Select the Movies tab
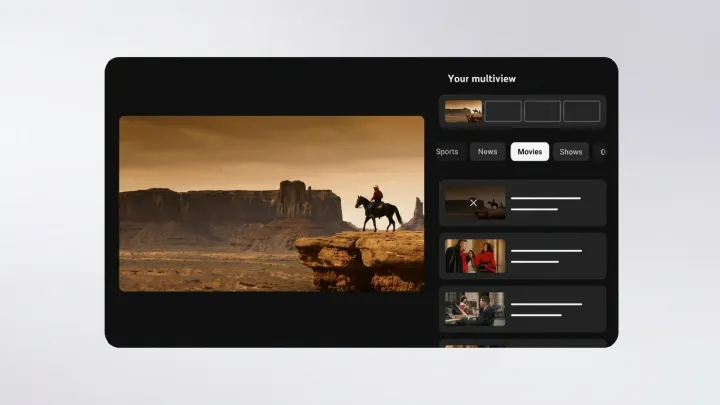This screenshot has width=720, height=405. coord(529,152)
